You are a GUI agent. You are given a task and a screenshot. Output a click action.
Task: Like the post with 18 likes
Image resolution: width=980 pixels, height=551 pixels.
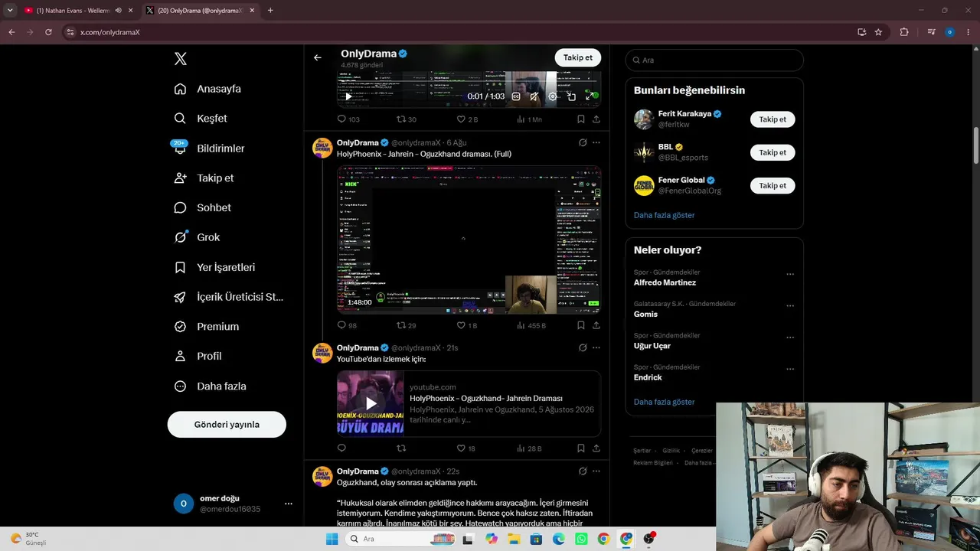pyautogui.click(x=466, y=448)
